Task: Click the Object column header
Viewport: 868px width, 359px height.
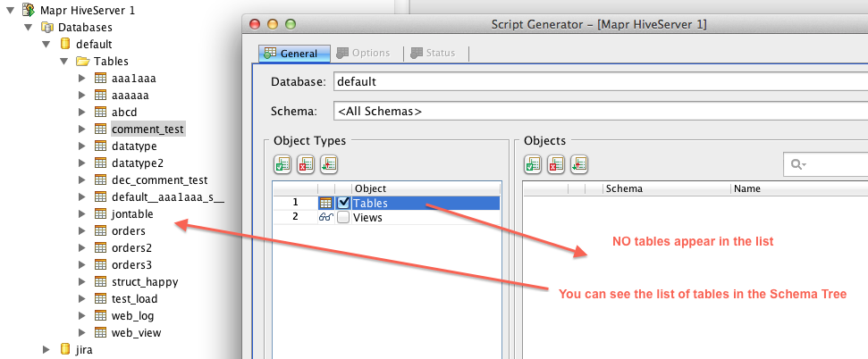Action: pyautogui.click(x=426, y=188)
